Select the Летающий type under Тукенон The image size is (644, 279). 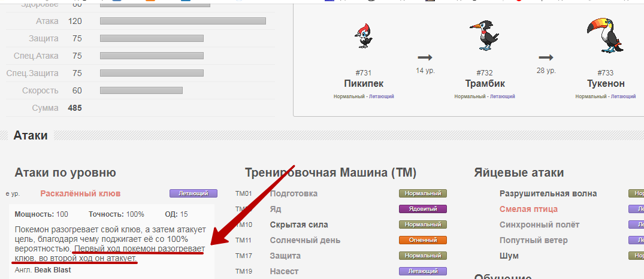pos(624,96)
